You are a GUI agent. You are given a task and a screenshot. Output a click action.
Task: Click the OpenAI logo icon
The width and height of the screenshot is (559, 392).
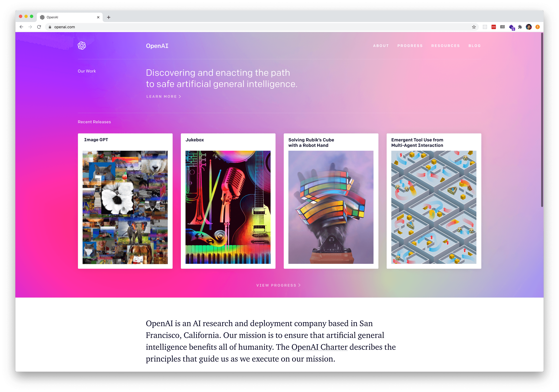pos(82,46)
